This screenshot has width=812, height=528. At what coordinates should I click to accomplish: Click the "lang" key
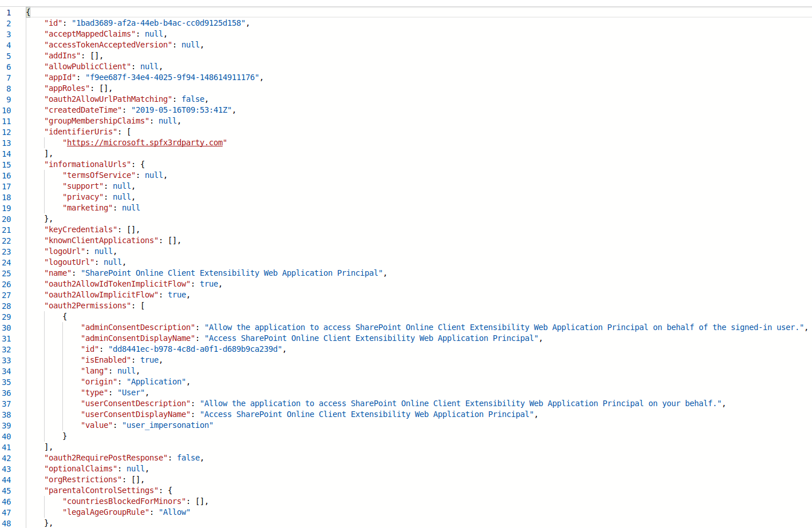94,371
